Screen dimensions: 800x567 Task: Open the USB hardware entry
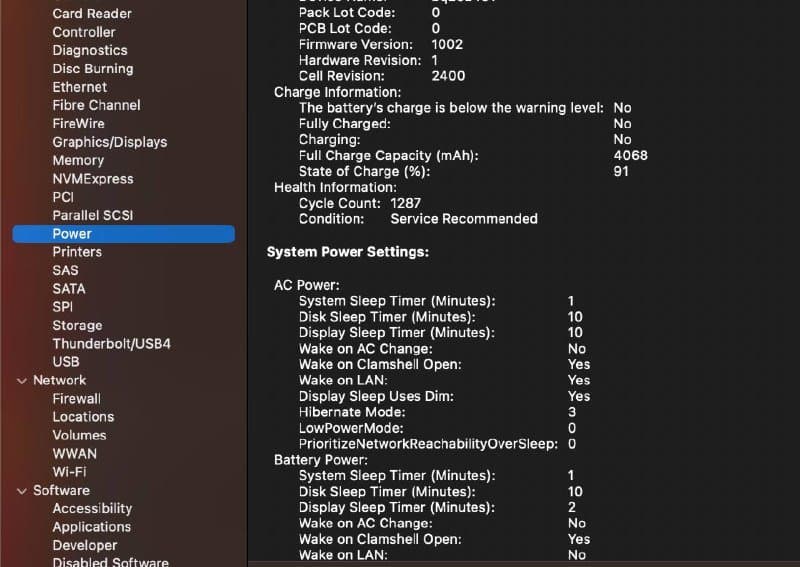click(66, 362)
